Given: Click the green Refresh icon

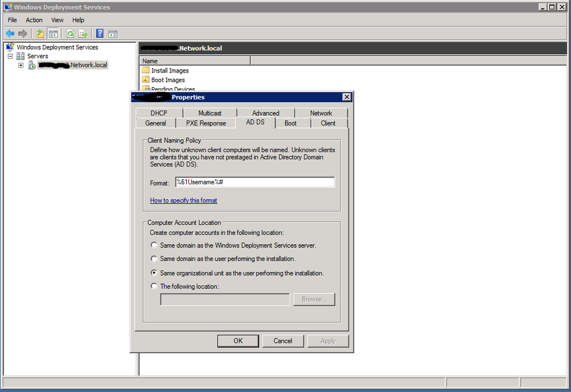Looking at the screenshot, I should [70, 34].
